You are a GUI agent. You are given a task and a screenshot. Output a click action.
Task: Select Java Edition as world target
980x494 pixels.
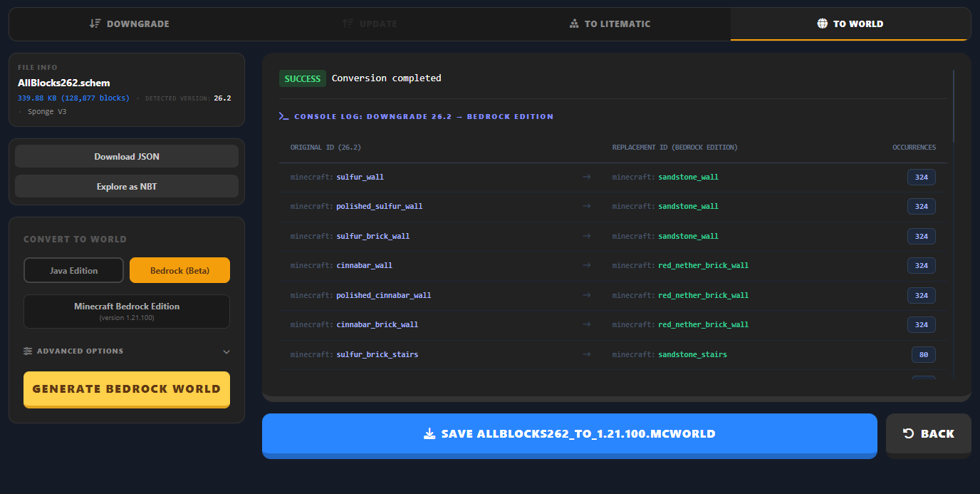[x=73, y=270]
